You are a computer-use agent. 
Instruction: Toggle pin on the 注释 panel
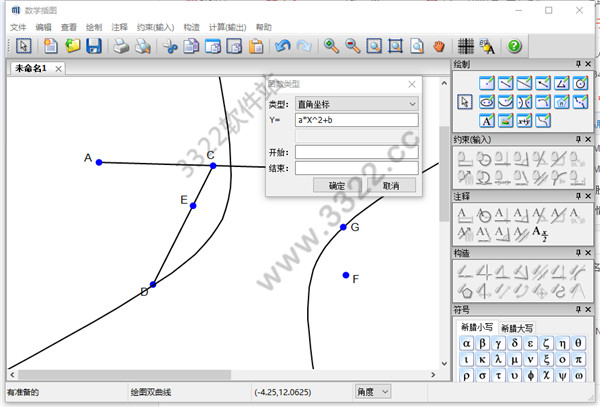(x=577, y=196)
